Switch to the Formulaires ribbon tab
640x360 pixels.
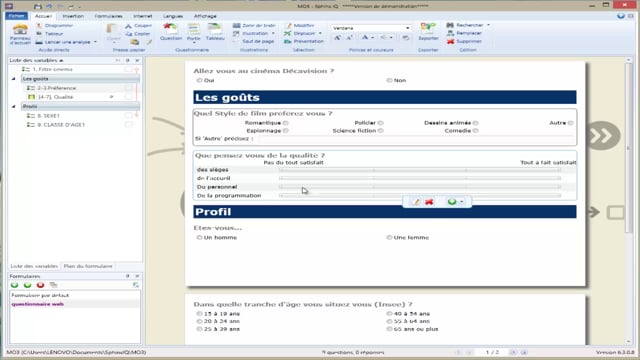tap(109, 16)
